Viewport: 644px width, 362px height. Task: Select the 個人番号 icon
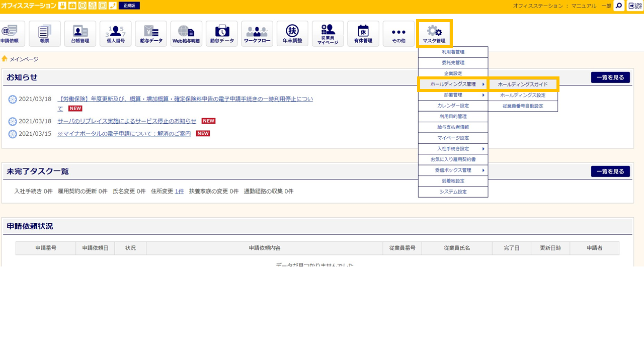tap(116, 34)
